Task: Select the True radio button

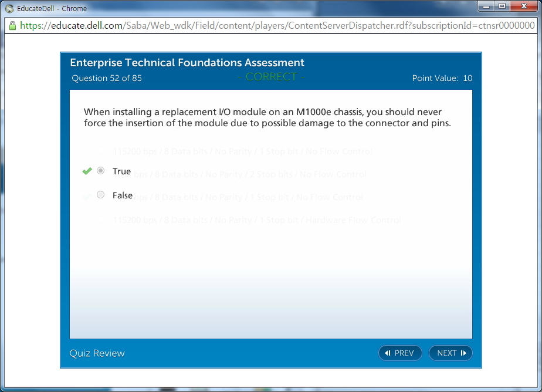Action: coord(101,171)
